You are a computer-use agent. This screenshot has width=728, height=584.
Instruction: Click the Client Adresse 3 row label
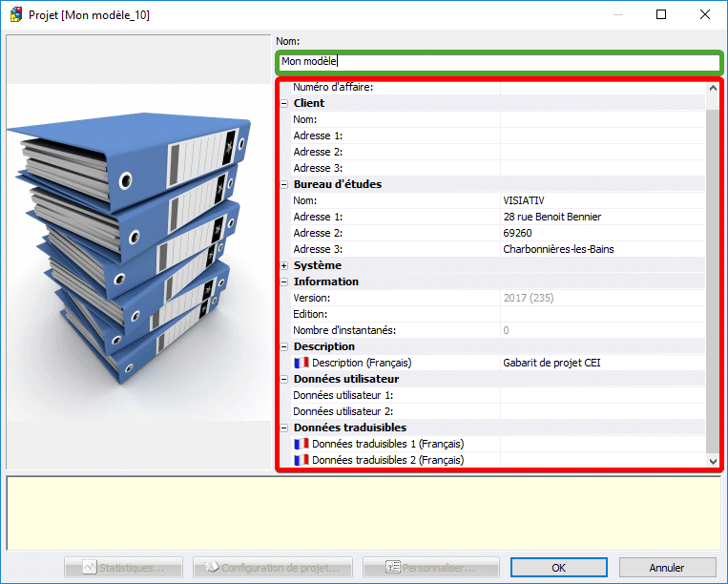point(318,168)
